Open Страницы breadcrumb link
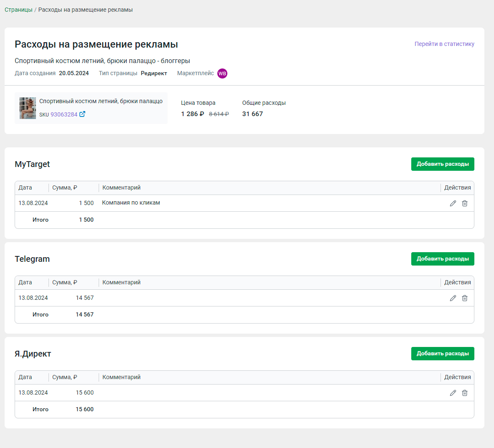Image resolution: width=494 pixels, height=448 pixels. [x=18, y=10]
